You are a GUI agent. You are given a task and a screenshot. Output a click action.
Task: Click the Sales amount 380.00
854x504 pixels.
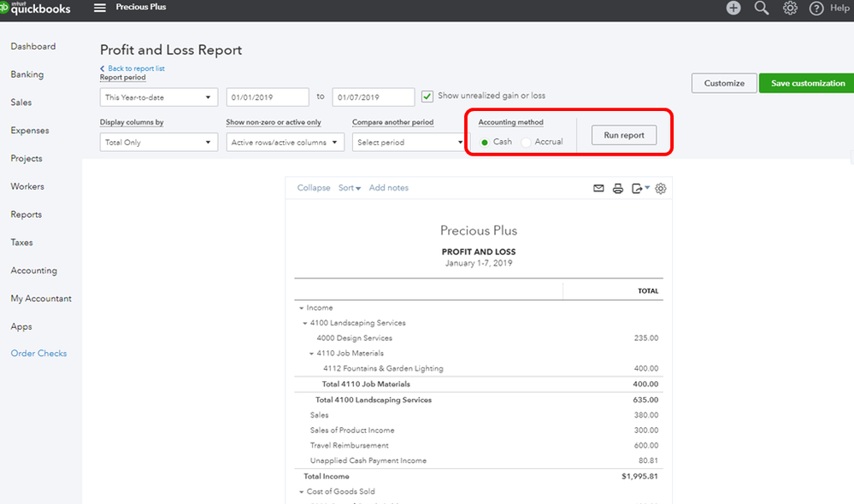646,415
